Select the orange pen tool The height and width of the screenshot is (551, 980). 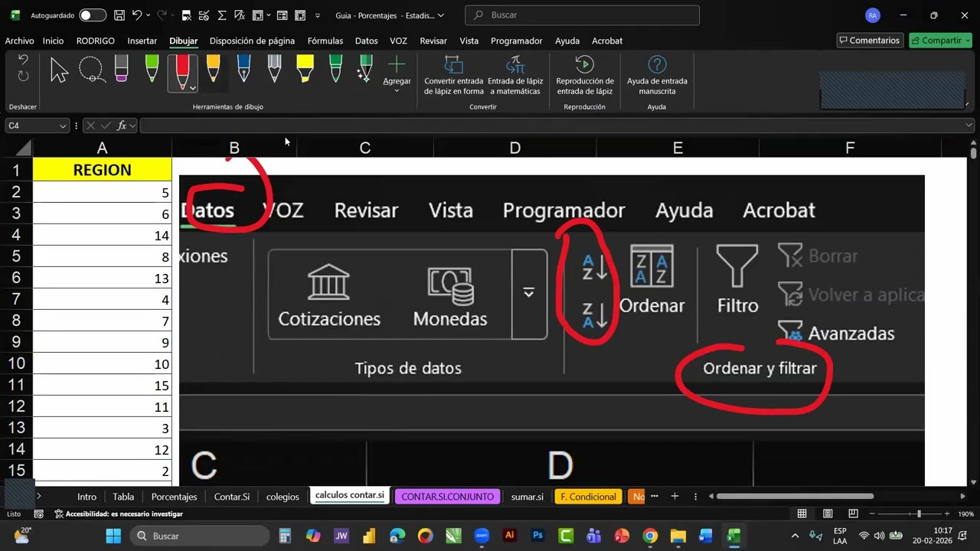(213, 69)
